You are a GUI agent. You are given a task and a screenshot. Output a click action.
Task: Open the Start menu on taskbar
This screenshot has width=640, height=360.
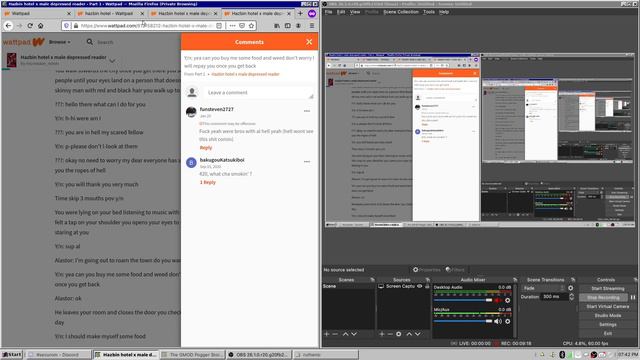[12, 355]
